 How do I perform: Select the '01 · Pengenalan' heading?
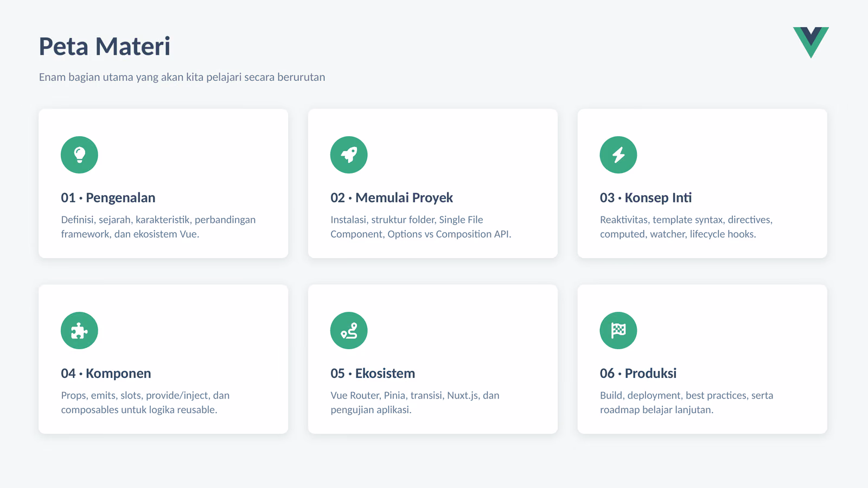[108, 198]
